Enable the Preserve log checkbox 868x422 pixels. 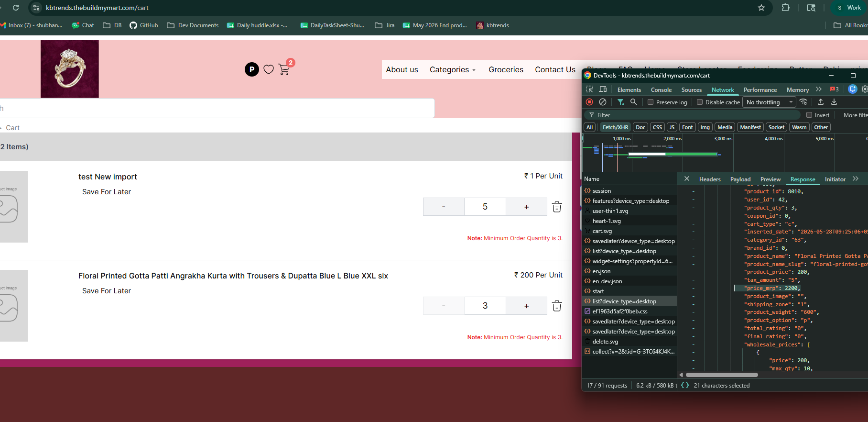point(651,102)
